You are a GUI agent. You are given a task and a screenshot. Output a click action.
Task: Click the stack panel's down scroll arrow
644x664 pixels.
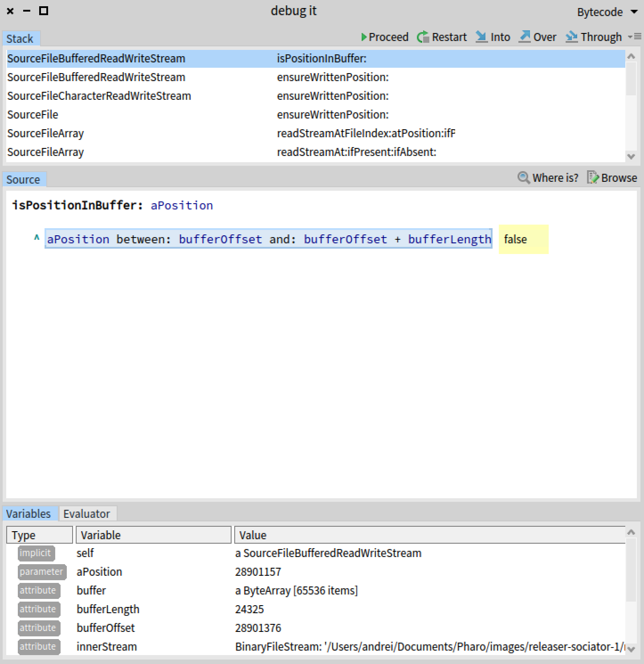[x=631, y=156]
